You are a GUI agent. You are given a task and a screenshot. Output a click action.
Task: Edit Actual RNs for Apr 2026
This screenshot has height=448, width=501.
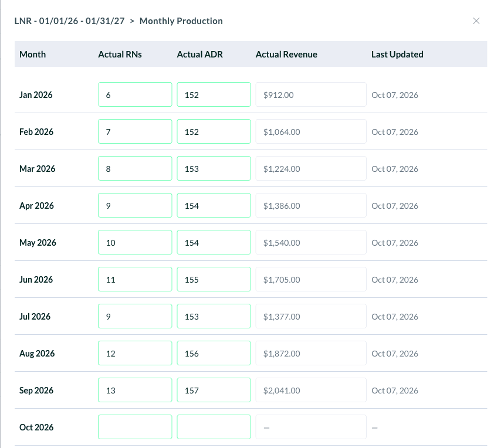pos(135,205)
